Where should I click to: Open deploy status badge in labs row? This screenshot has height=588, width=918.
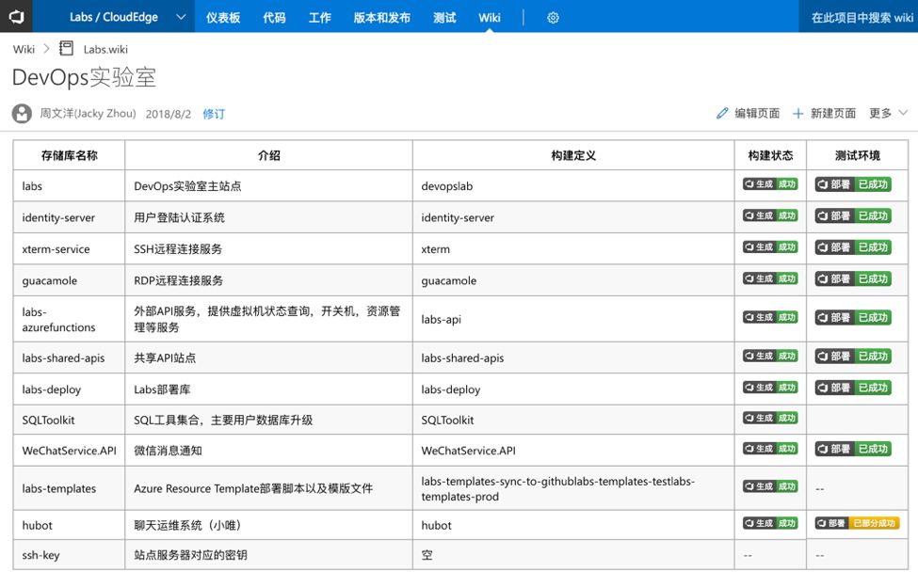tap(853, 184)
